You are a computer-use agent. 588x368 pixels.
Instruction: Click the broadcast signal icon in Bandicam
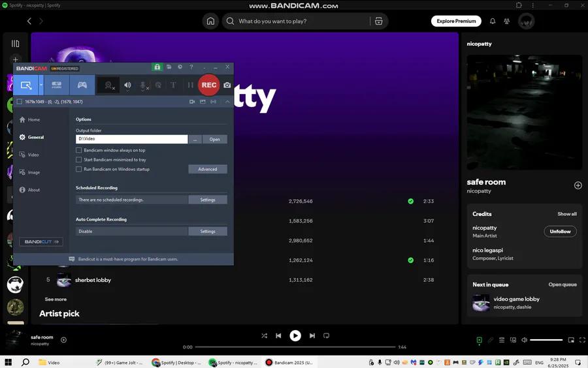coord(214,101)
